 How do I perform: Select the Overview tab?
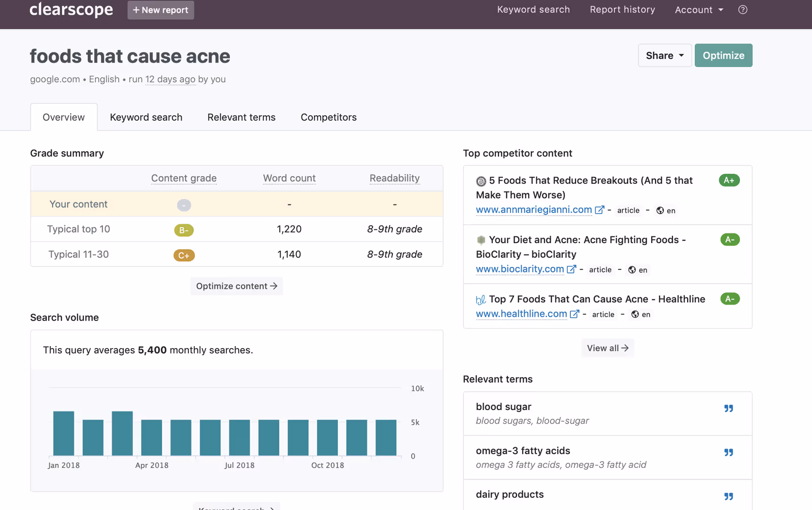tap(64, 117)
